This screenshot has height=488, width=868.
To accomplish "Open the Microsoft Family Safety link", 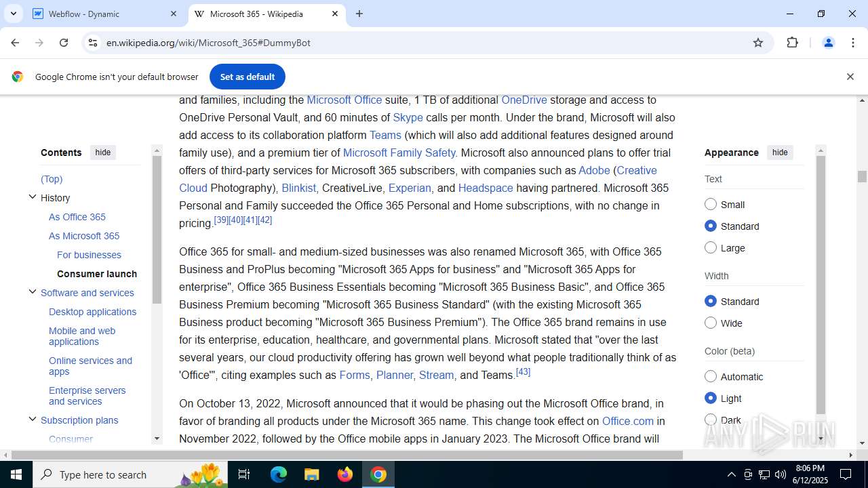I will (399, 152).
